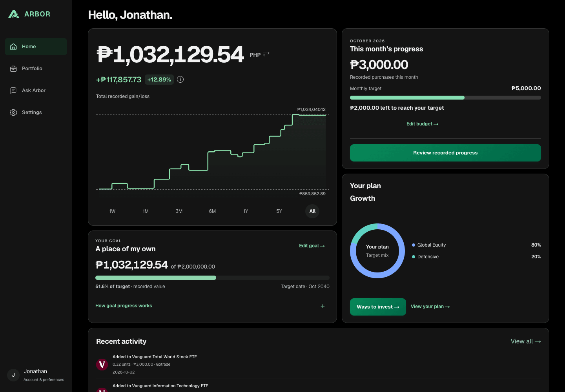Click the ₱859,852.89 chart low label
The width and height of the screenshot is (565, 392).
pyautogui.click(x=312, y=194)
